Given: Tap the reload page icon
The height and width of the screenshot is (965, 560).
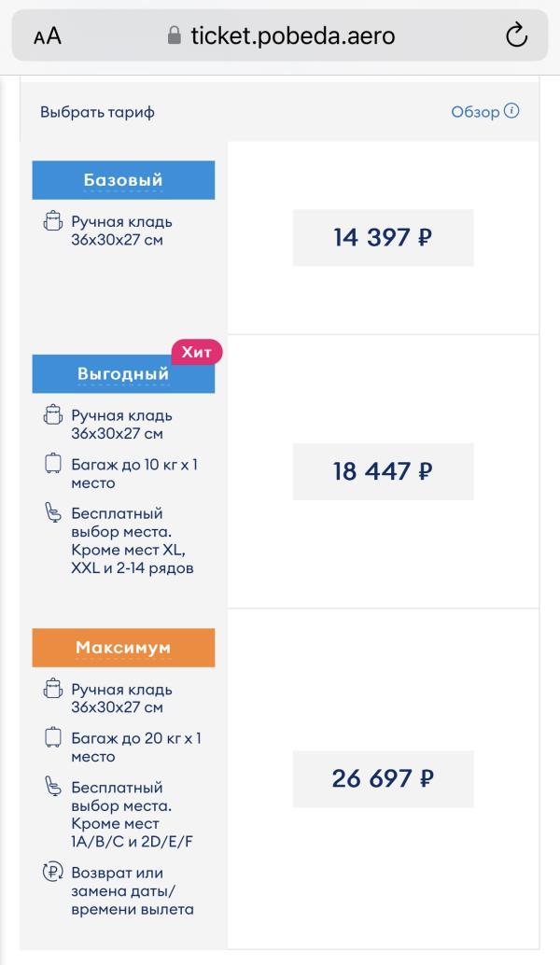Looking at the screenshot, I should click(516, 35).
